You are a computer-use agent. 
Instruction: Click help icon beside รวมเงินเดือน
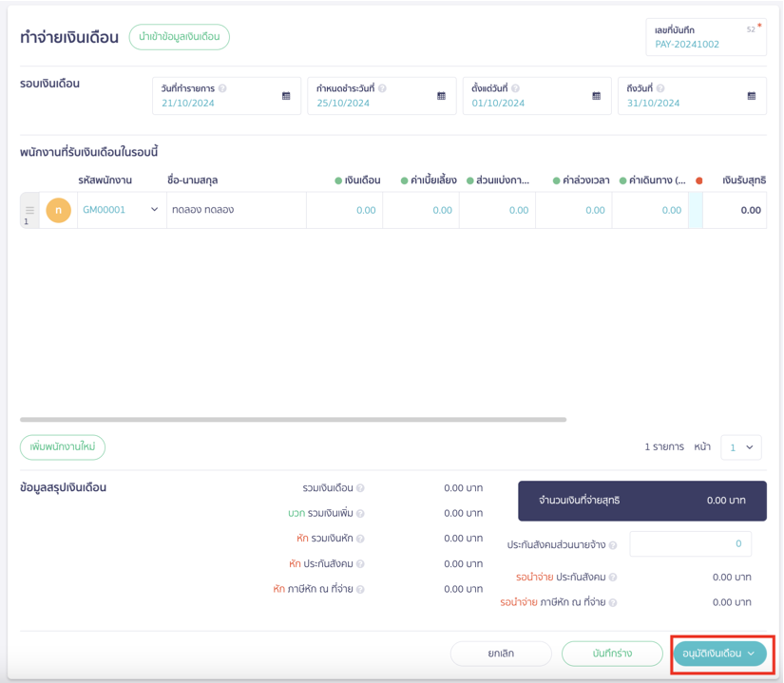(x=360, y=488)
